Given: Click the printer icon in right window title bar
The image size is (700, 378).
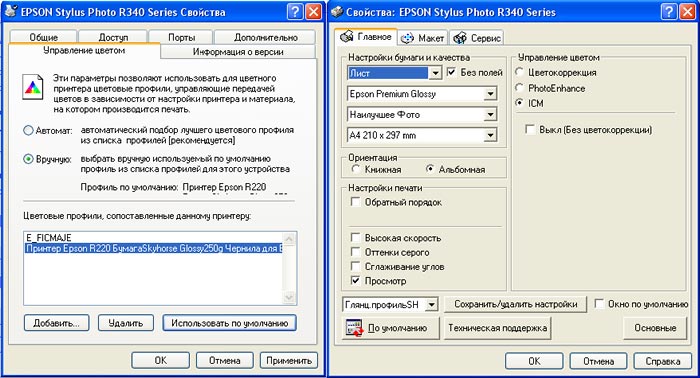Looking at the screenshot, I should pyautogui.click(x=337, y=12).
